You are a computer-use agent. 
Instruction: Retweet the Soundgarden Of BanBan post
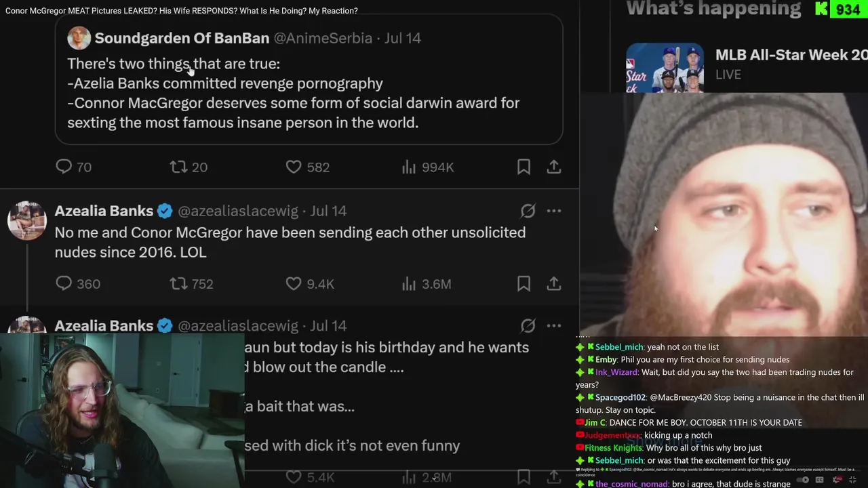click(x=189, y=167)
